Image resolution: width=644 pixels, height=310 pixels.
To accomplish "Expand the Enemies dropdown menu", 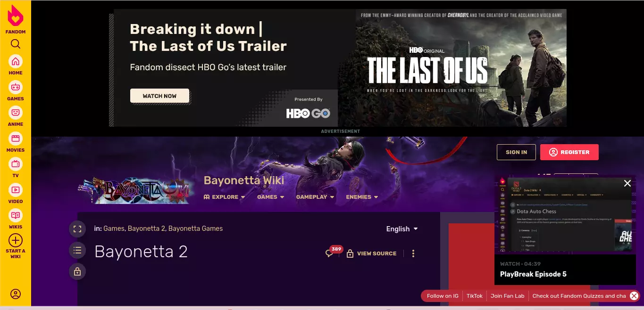I will pyautogui.click(x=362, y=197).
